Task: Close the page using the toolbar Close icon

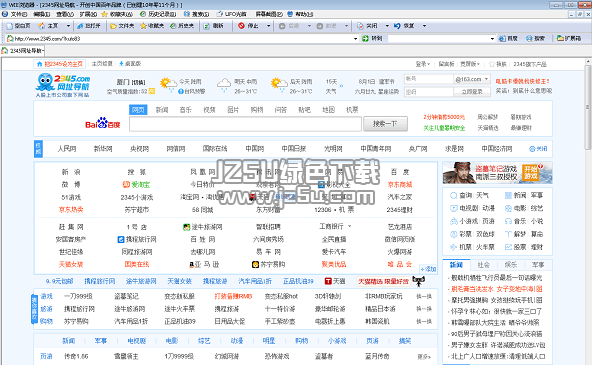Action: coord(367,26)
